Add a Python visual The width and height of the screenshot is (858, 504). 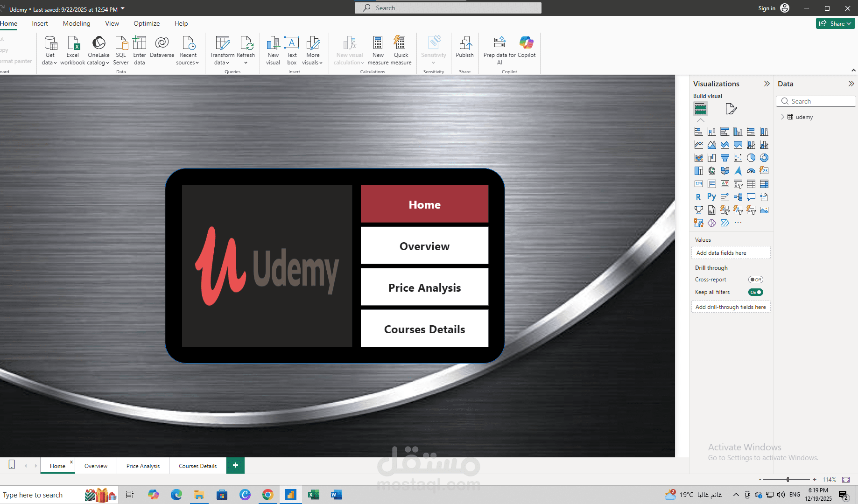(x=711, y=197)
